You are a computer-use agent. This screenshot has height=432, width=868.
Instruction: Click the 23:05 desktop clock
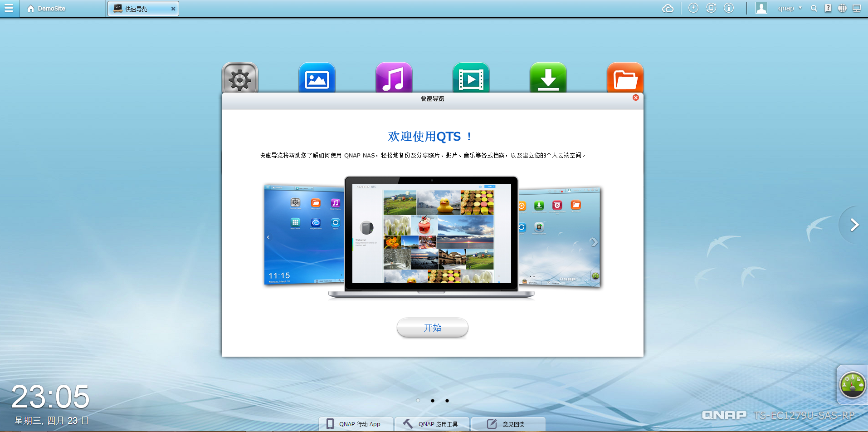coord(50,397)
